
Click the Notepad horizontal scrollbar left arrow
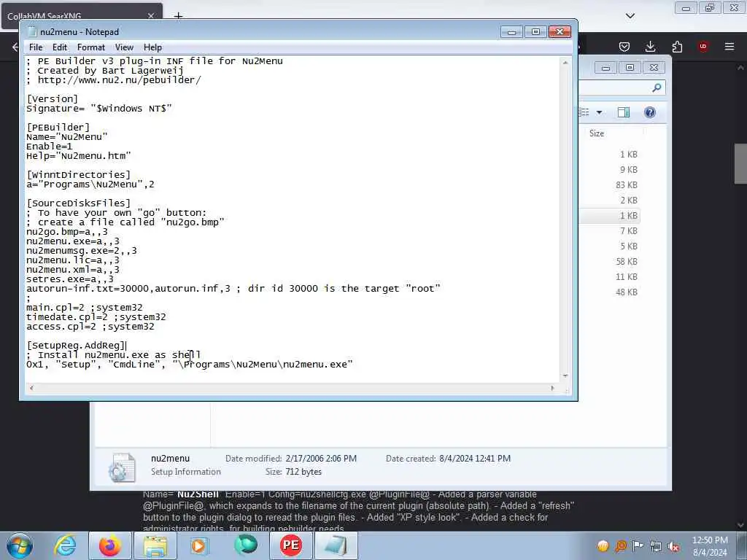(x=31, y=388)
